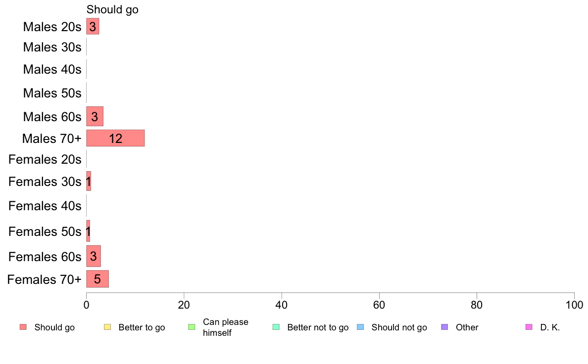Click the pink D. K. legend swatch
This screenshot has height=364, width=588.
[x=529, y=327]
